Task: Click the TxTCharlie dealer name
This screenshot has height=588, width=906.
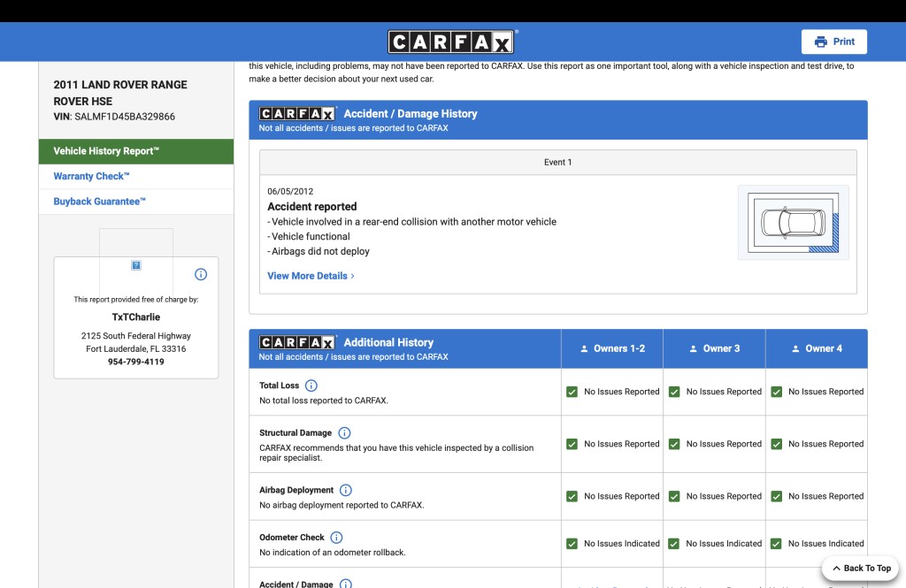Action: pos(135,317)
